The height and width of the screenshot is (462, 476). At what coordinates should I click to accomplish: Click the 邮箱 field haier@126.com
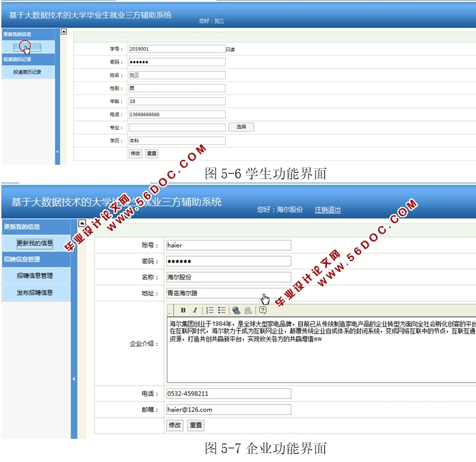tap(228, 409)
